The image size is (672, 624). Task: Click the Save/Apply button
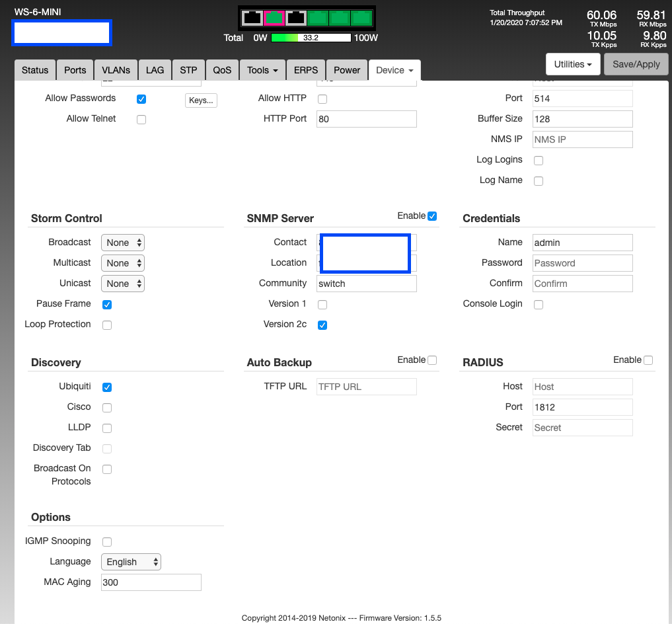pos(636,64)
